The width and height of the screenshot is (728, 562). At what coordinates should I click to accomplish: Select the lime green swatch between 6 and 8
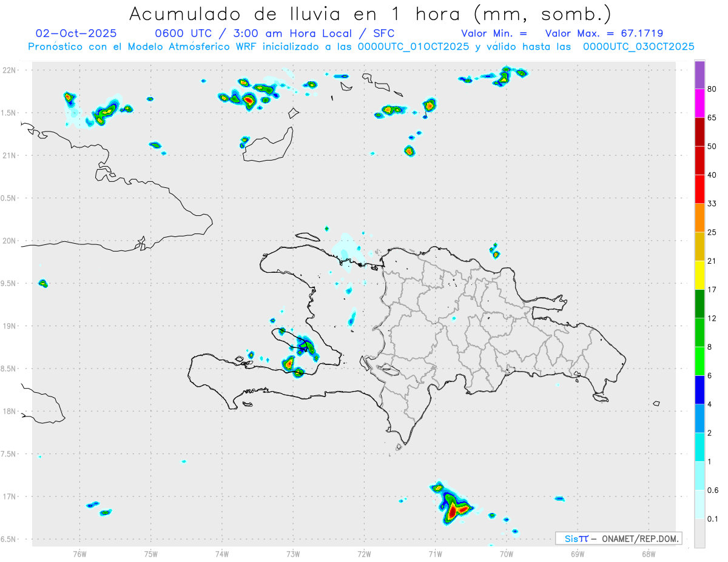tap(699, 361)
